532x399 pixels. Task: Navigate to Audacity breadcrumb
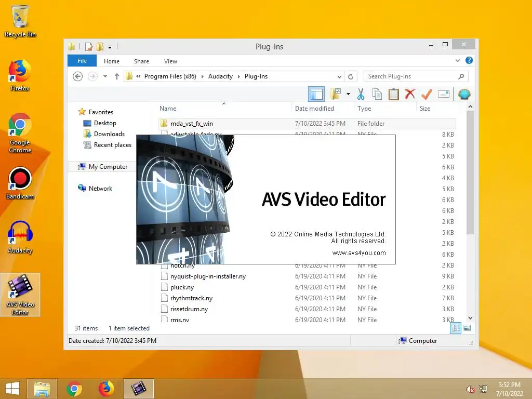click(220, 76)
